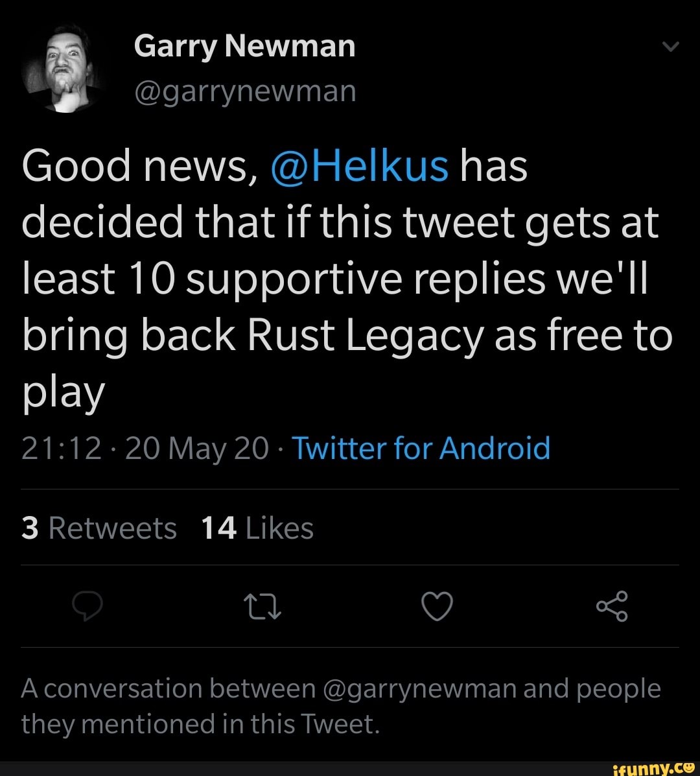Click the final word 'play' in tweet
700x776 pixels.
pyautogui.click(x=63, y=394)
